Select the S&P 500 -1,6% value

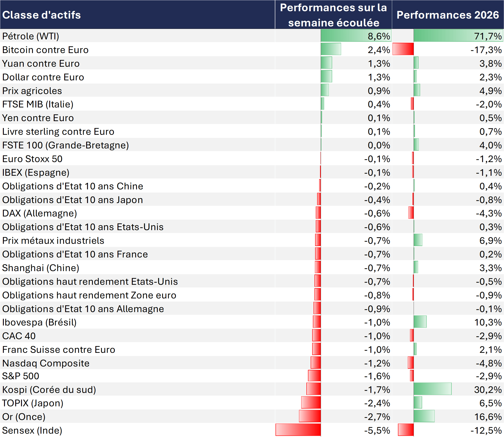point(377,376)
